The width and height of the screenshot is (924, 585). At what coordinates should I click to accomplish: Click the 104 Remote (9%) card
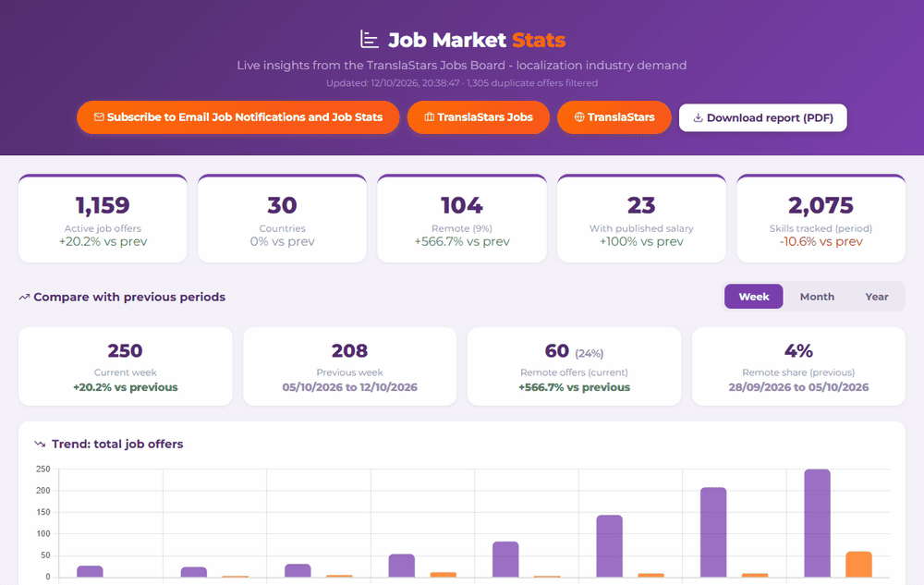pos(462,218)
